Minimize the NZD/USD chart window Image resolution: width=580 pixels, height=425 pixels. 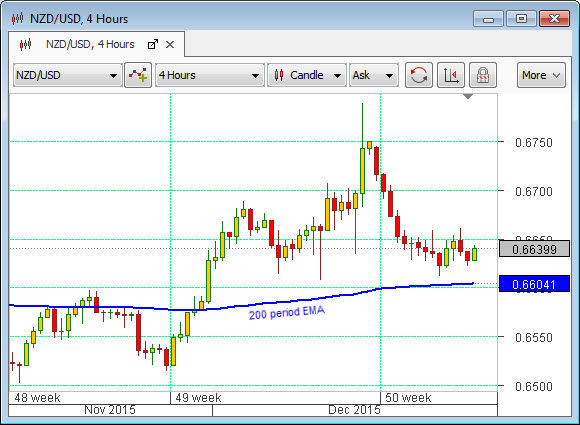click(488, 18)
